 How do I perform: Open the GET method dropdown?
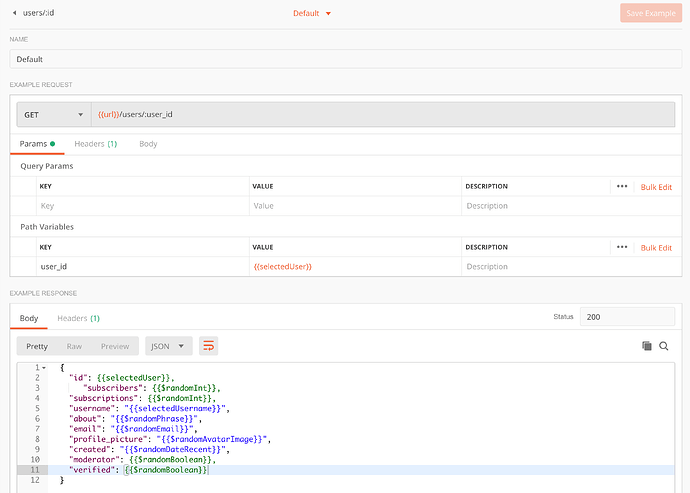tap(54, 115)
